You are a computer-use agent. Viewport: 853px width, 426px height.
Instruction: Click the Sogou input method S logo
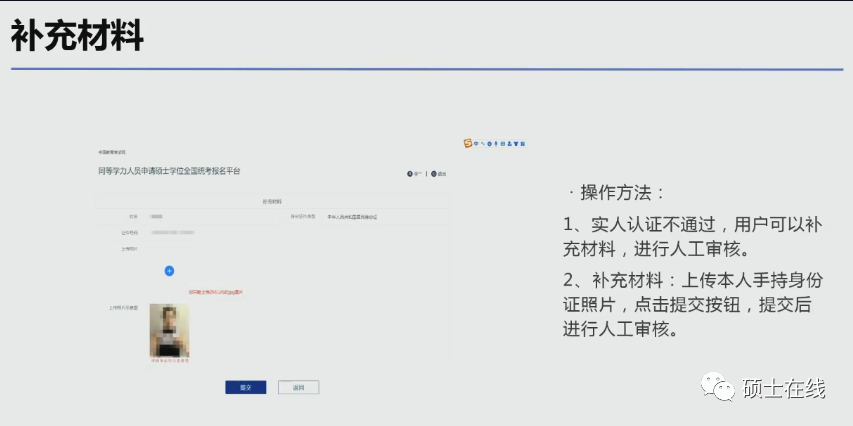467,143
